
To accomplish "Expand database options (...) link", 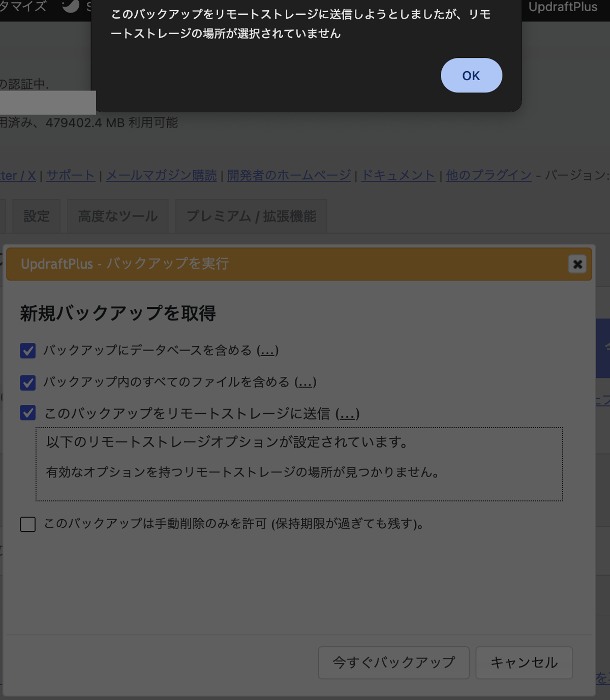I will coord(267,351).
